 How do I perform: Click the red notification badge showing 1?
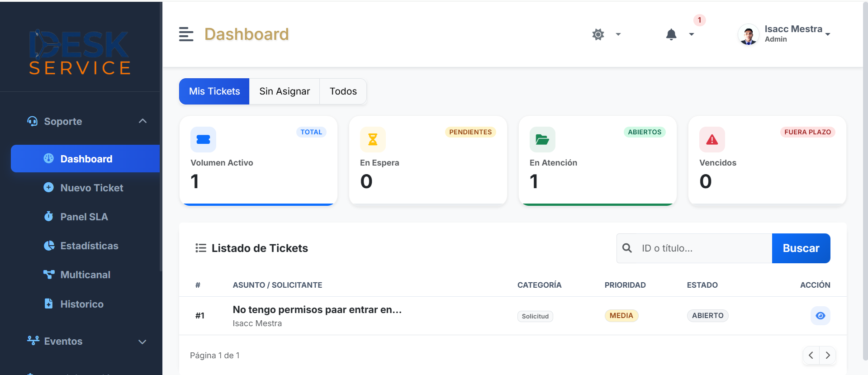[x=699, y=20]
